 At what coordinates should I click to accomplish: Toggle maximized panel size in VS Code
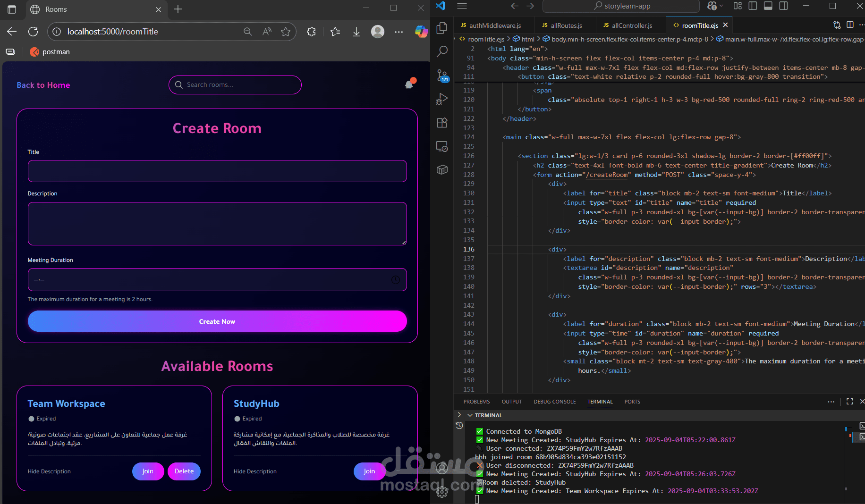[x=850, y=402]
